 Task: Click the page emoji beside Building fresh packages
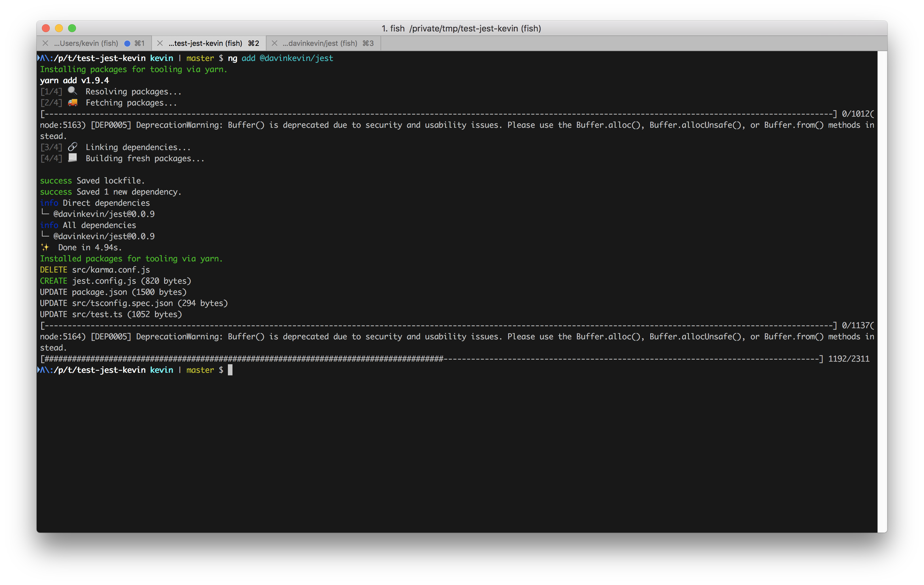point(72,158)
